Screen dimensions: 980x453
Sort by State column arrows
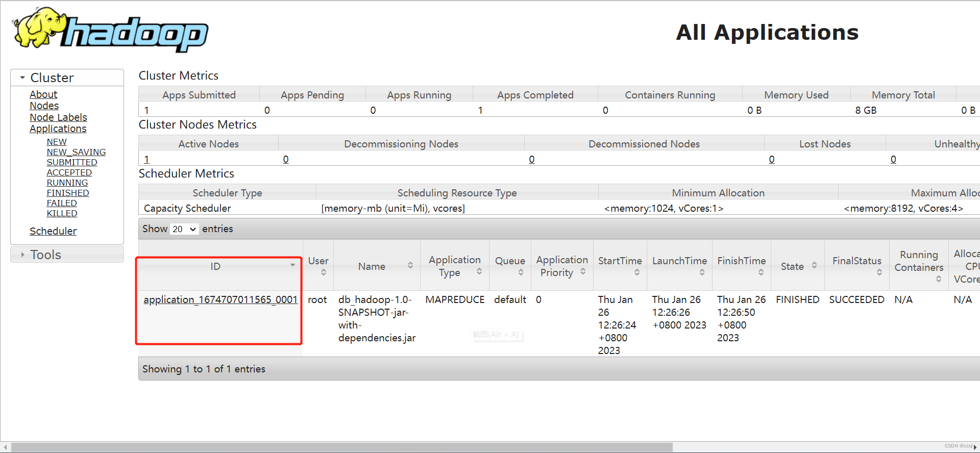tap(815, 265)
